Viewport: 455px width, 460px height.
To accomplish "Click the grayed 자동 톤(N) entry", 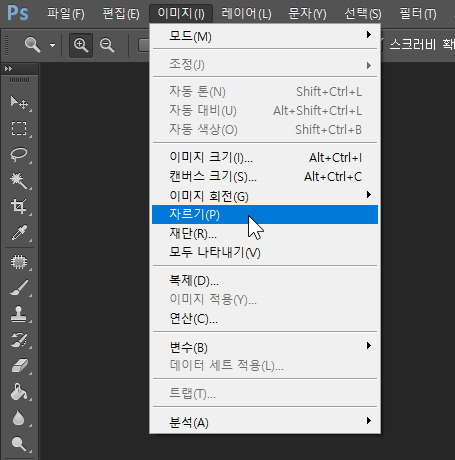I will 265,91.
